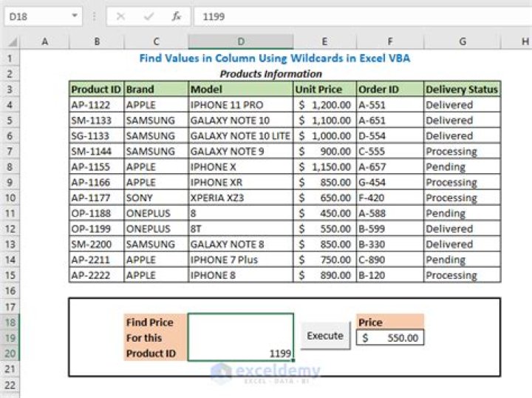532x398 pixels.
Task: Select row 16 header
Action: tap(10, 291)
